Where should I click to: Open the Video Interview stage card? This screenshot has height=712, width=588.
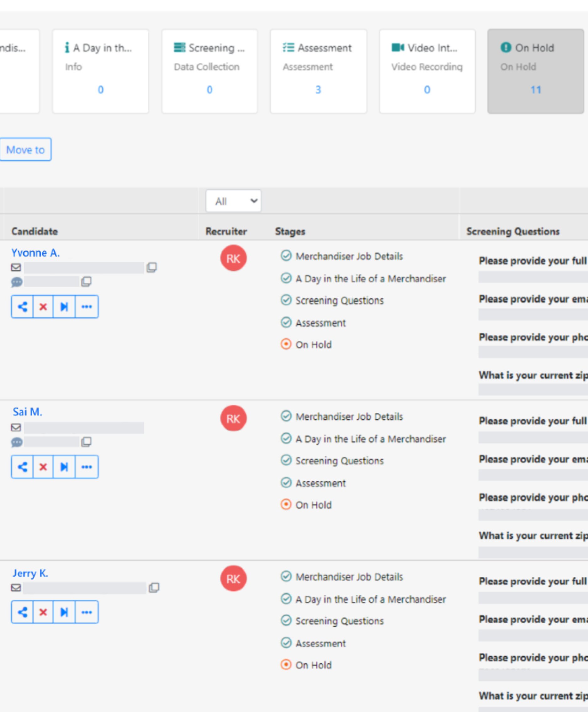point(427,71)
